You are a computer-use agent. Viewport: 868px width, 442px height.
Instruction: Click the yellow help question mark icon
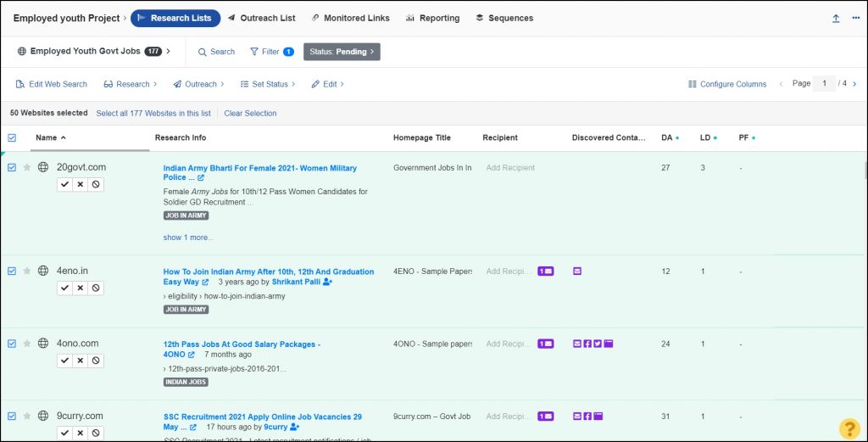pos(849,428)
